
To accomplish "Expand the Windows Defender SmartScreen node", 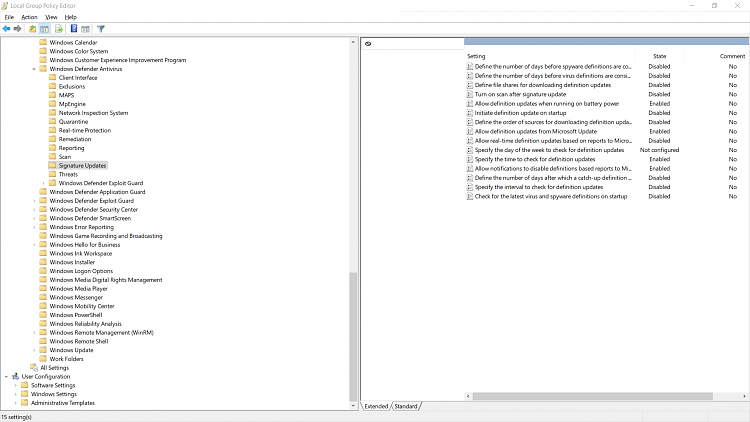I will [x=34, y=218].
